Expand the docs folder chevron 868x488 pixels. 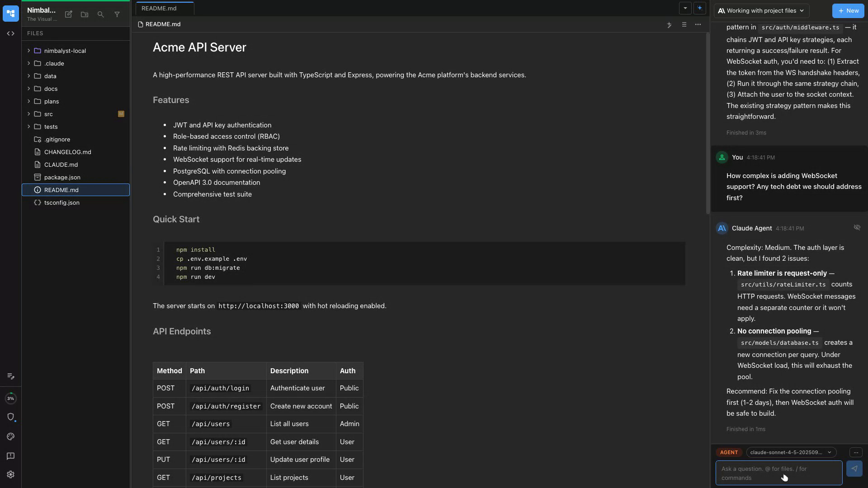click(x=28, y=89)
